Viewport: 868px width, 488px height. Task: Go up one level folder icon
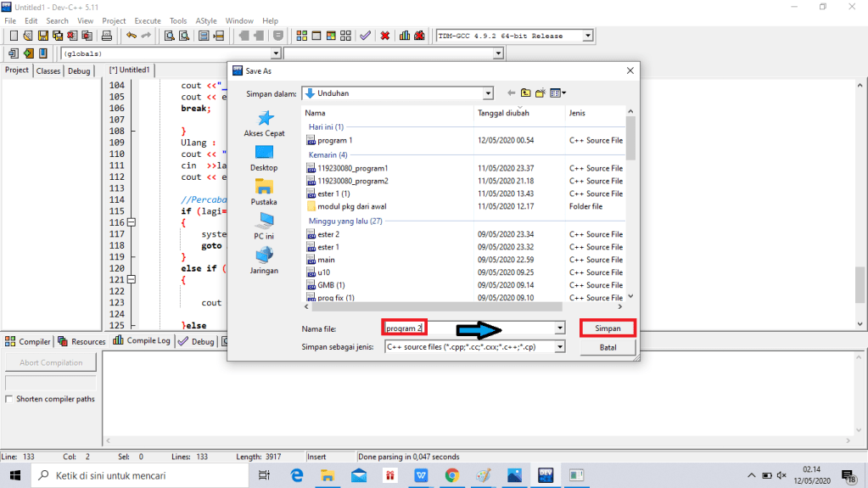[526, 93]
